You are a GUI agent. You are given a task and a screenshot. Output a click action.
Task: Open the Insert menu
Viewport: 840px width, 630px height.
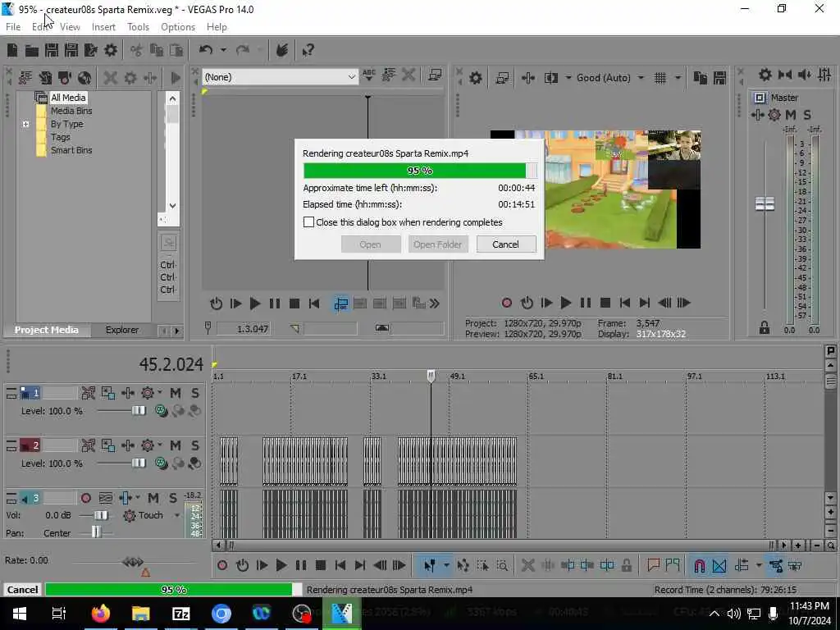pos(103,27)
